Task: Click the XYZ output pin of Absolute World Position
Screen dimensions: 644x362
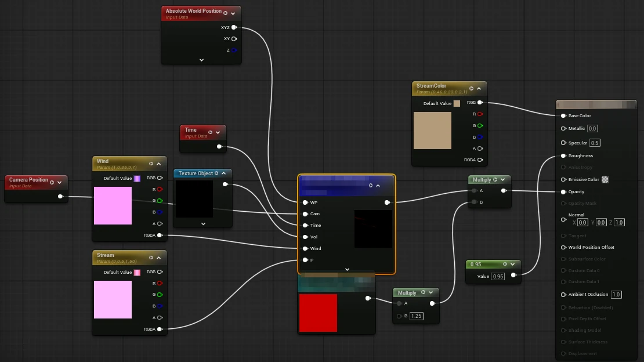Action: click(x=234, y=27)
